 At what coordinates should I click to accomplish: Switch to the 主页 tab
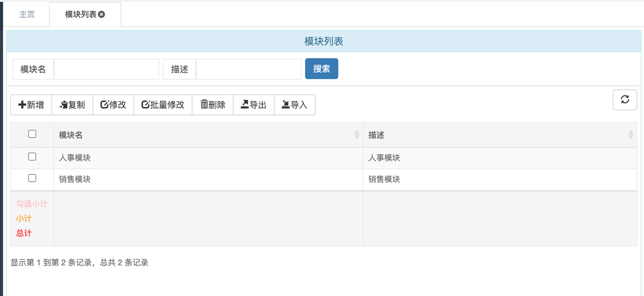(x=27, y=14)
